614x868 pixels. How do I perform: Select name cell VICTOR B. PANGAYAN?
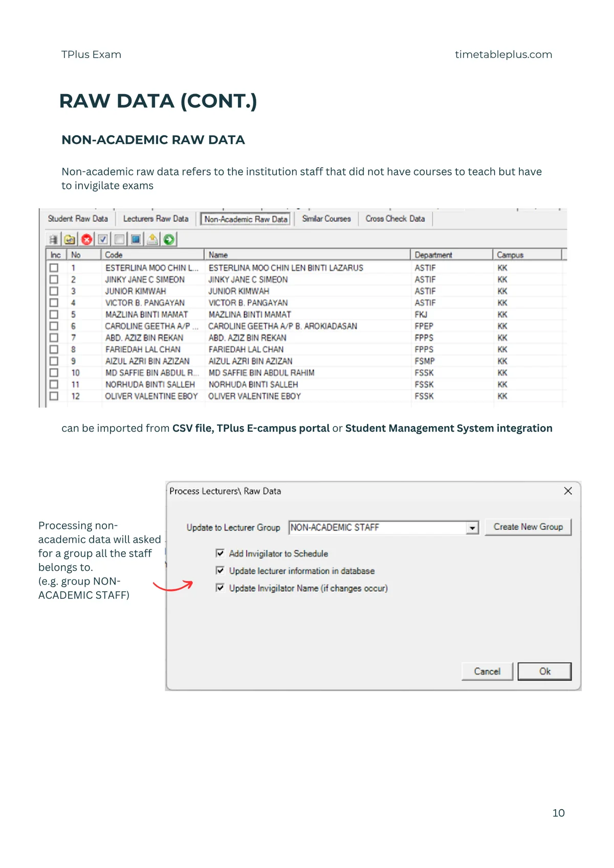(248, 303)
